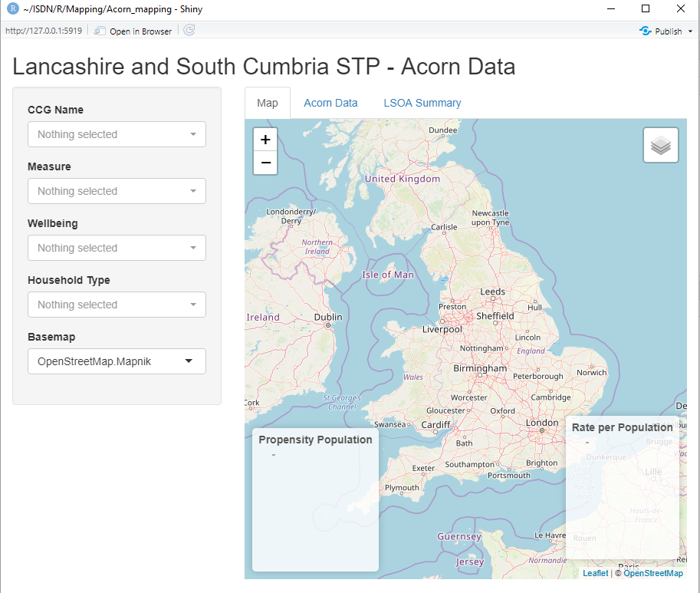Image resolution: width=700 pixels, height=593 pixels.
Task: Click the Isle of Man map label
Action: [x=388, y=275]
